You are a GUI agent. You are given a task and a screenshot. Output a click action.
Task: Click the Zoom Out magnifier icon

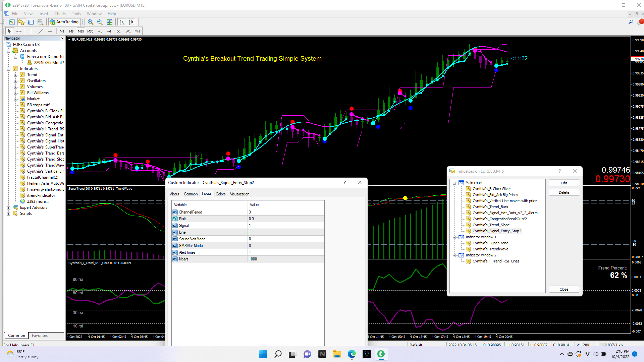(100, 22)
